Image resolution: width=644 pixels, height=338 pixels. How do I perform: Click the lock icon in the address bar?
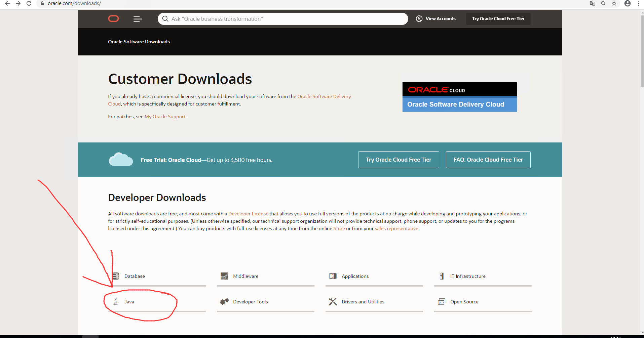(x=42, y=3)
